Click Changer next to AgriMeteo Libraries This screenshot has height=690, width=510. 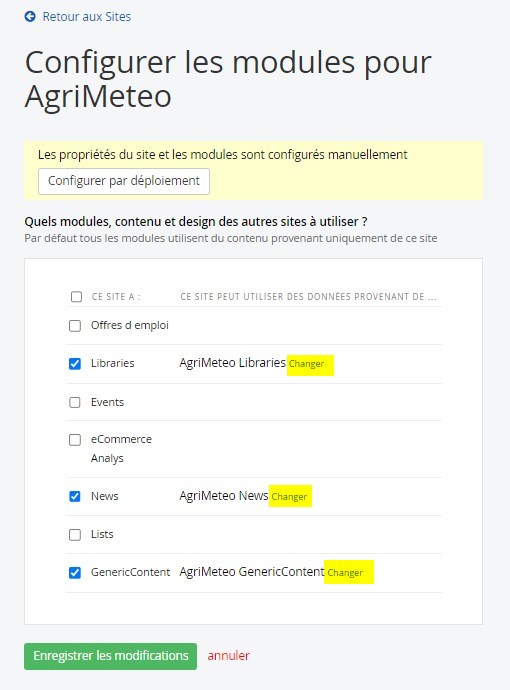pyautogui.click(x=306, y=364)
